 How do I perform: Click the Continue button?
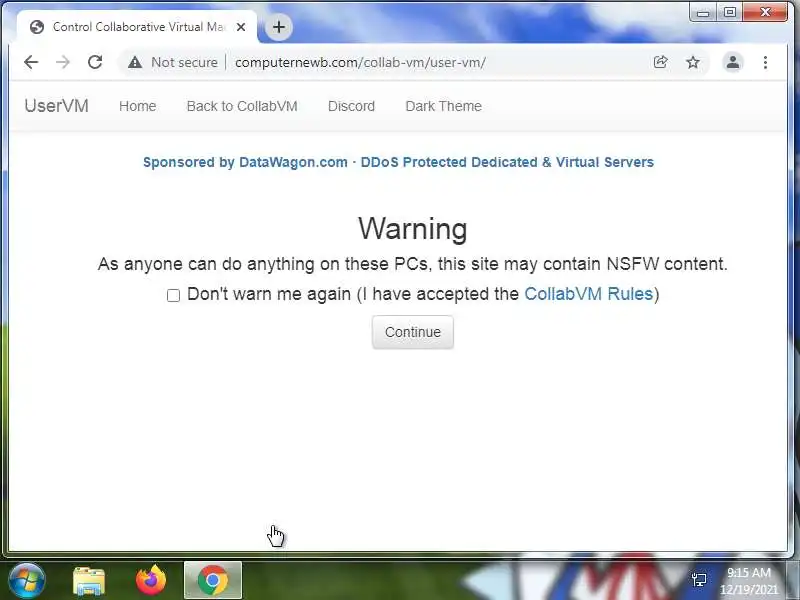click(413, 332)
